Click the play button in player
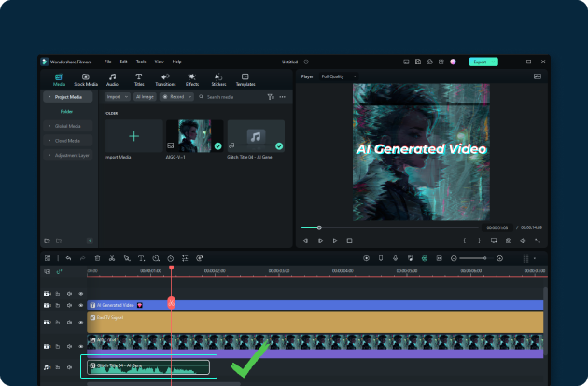 (335, 241)
